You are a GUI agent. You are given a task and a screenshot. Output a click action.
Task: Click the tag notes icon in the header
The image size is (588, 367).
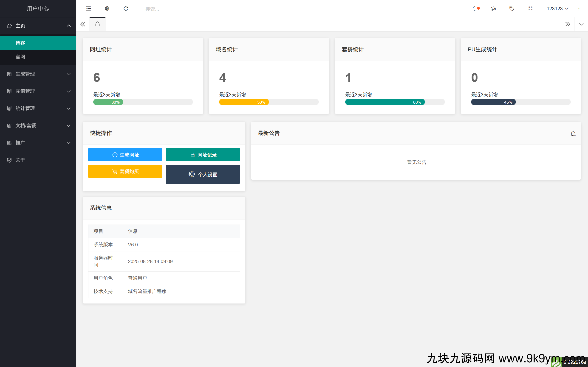tap(512, 8)
